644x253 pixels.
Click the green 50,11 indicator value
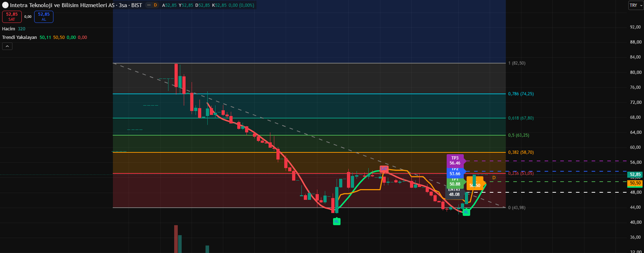coord(45,38)
